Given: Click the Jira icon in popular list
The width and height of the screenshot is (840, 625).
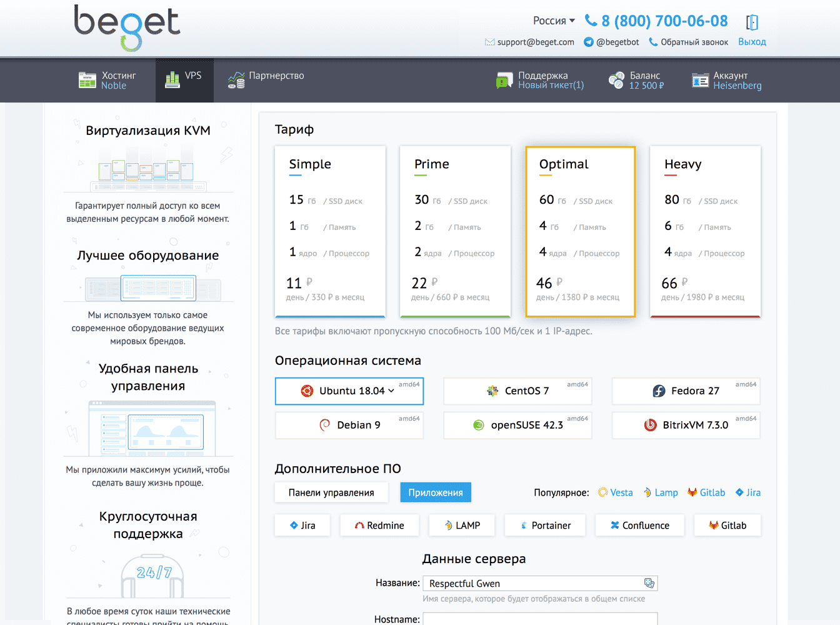Looking at the screenshot, I should (x=739, y=492).
